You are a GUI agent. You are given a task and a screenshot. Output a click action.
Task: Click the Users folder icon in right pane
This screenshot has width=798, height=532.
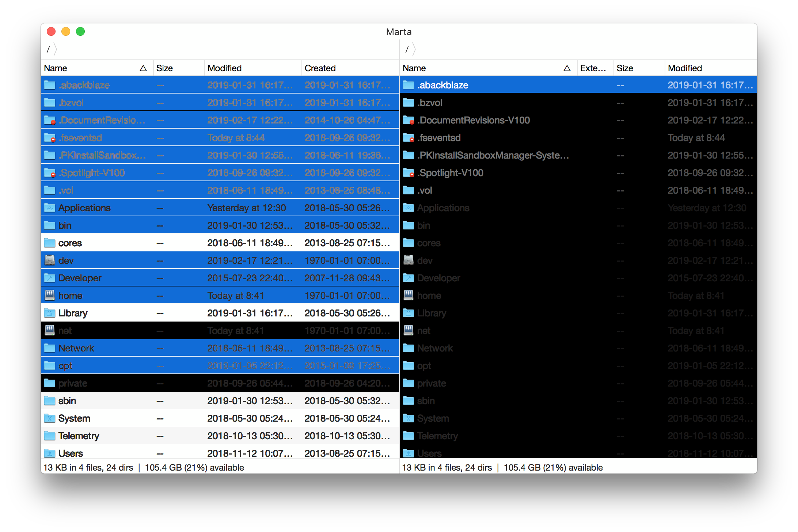(408, 453)
